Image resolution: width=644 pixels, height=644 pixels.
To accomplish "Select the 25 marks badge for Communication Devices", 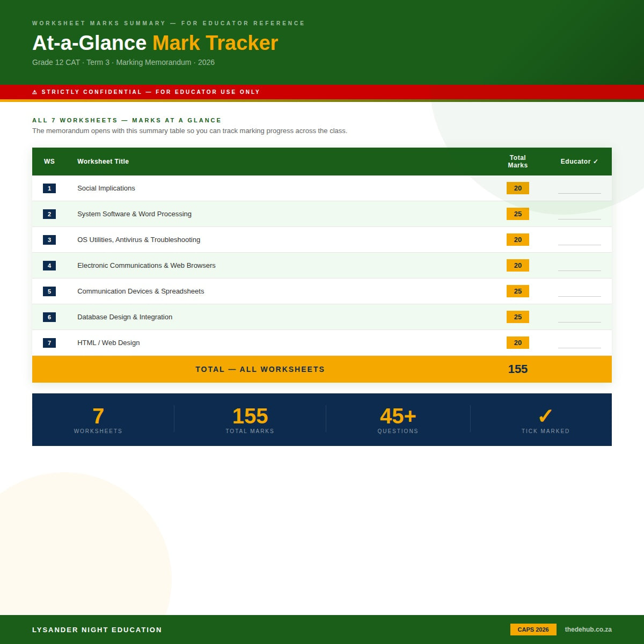I will [x=518, y=291].
